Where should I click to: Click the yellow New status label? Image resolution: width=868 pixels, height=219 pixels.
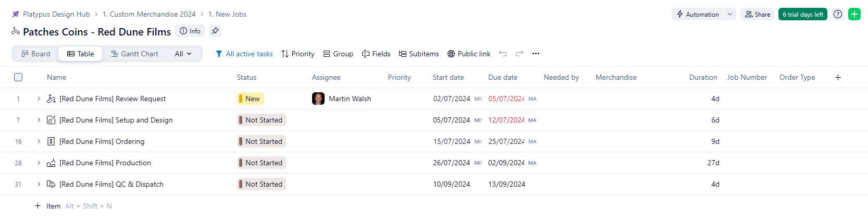[251, 99]
